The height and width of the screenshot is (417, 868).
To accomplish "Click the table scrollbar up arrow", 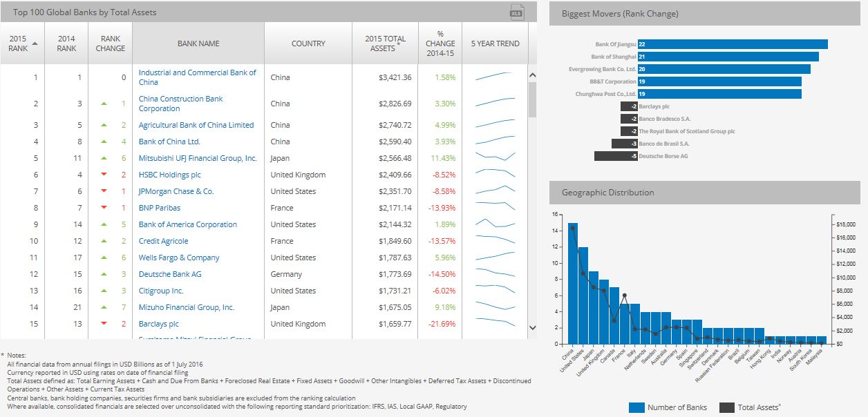I will click(532, 75).
